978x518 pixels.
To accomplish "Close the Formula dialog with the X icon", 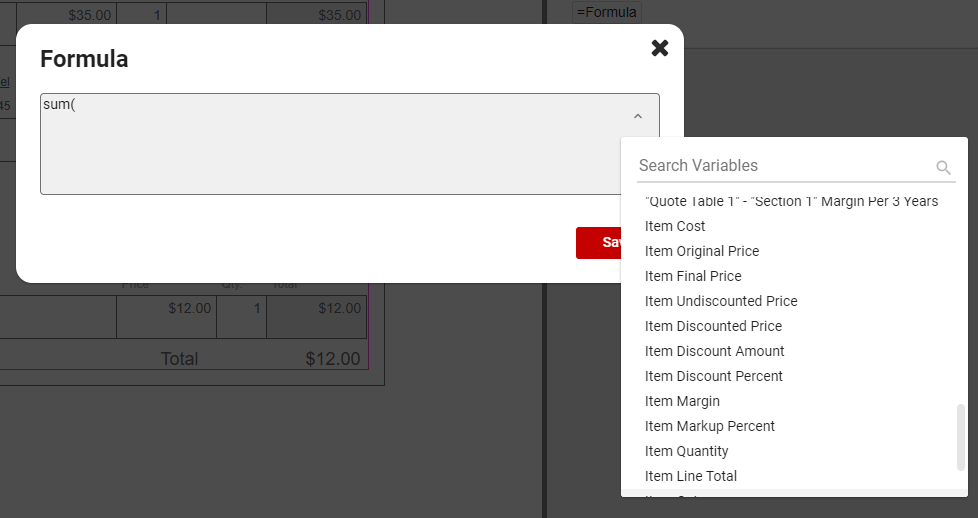I will [660, 48].
